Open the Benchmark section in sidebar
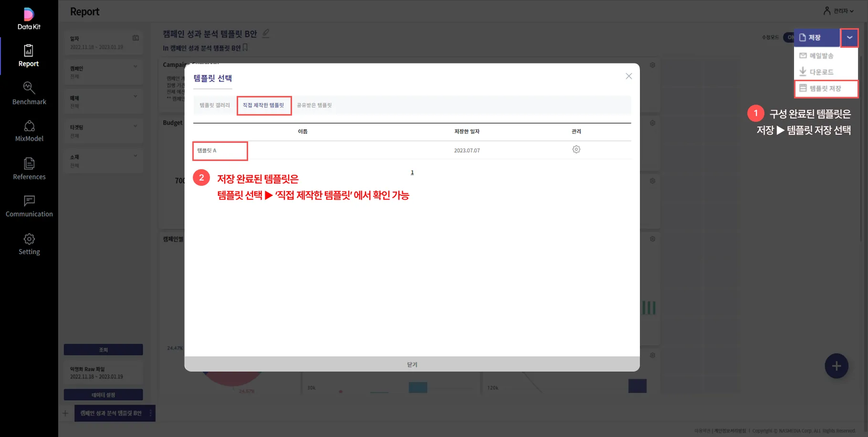This screenshot has height=437, width=868. pos(29,94)
